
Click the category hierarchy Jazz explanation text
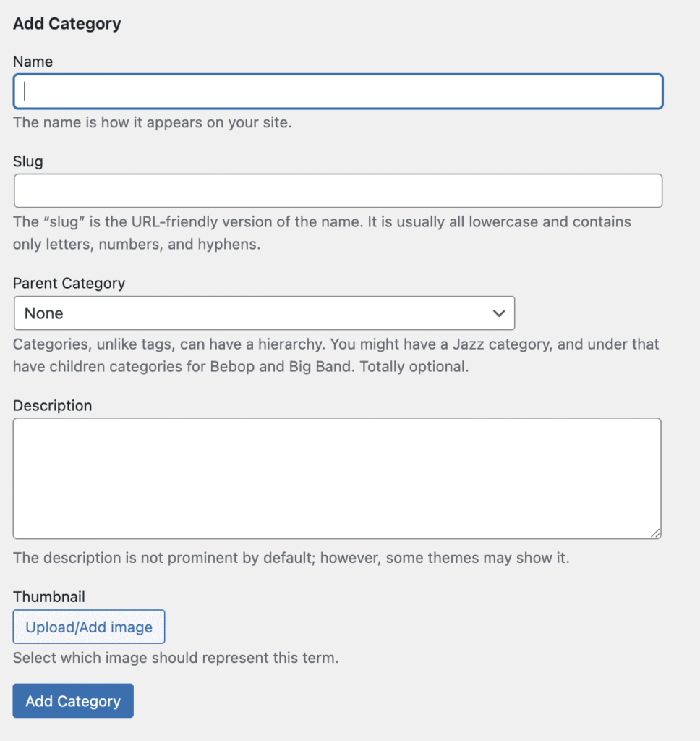click(x=336, y=344)
